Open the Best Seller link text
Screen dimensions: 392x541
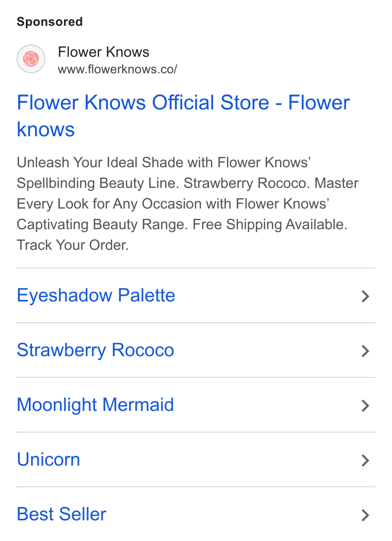click(61, 514)
